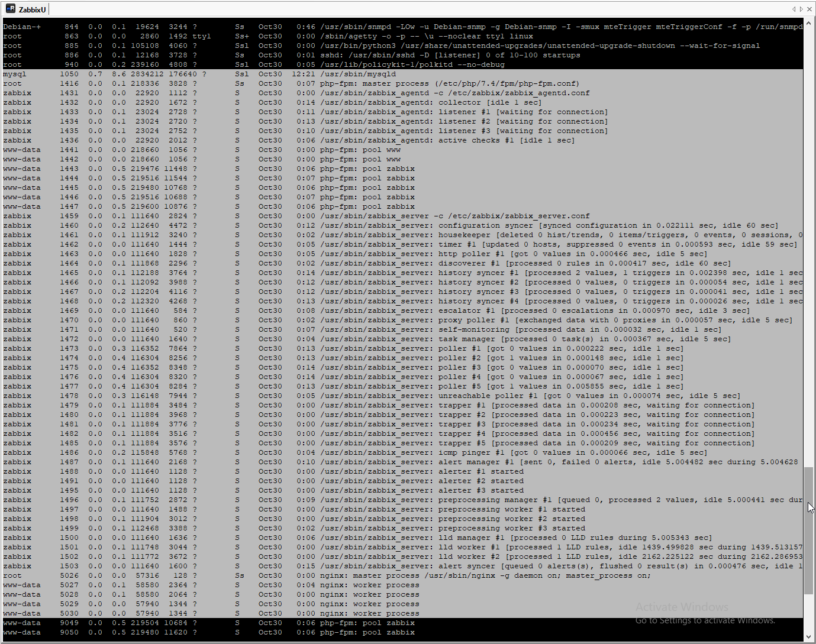The height and width of the screenshot is (644, 816).
Task: Click 'history syncer #4' process text
Action: (479, 301)
